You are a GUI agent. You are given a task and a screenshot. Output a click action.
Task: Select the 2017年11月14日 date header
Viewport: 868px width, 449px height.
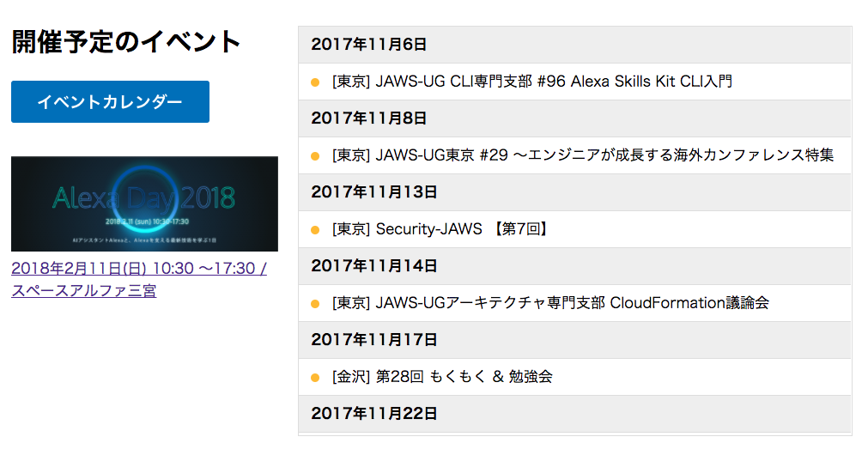(574, 266)
